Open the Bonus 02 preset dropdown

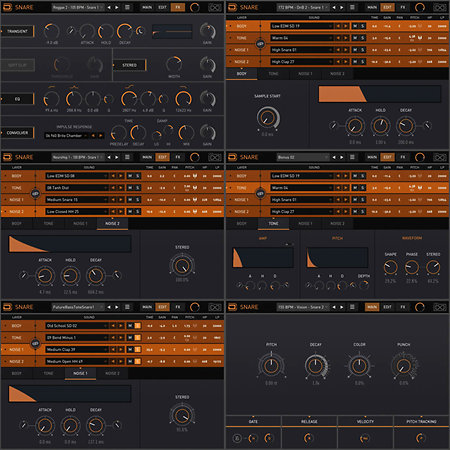[x=303, y=157]
